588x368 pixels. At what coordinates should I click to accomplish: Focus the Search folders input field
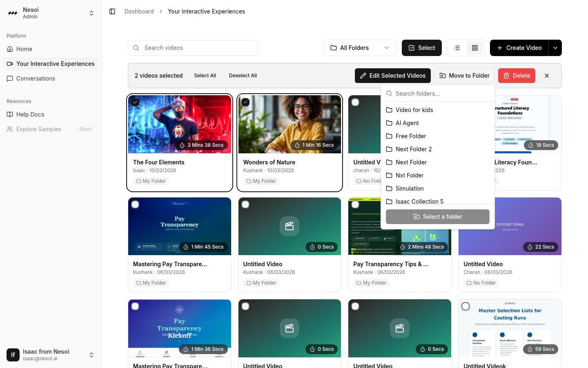(441, 94)
